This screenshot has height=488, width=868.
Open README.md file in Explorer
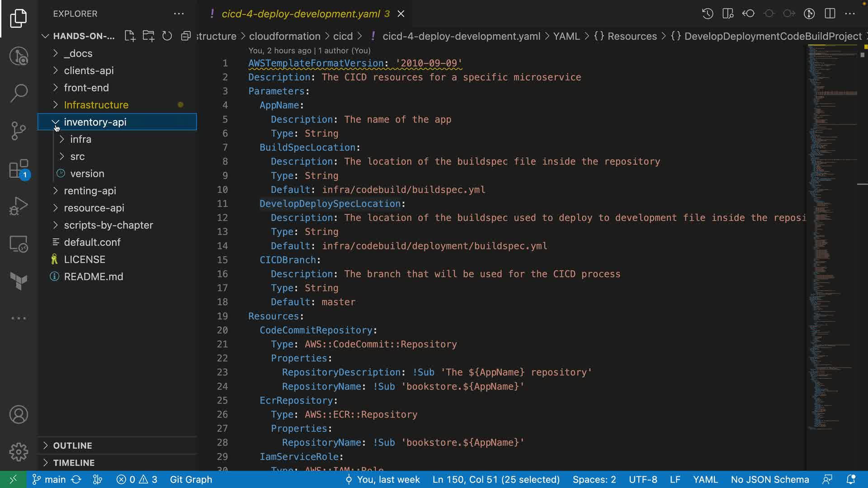[x=93, y=277]
